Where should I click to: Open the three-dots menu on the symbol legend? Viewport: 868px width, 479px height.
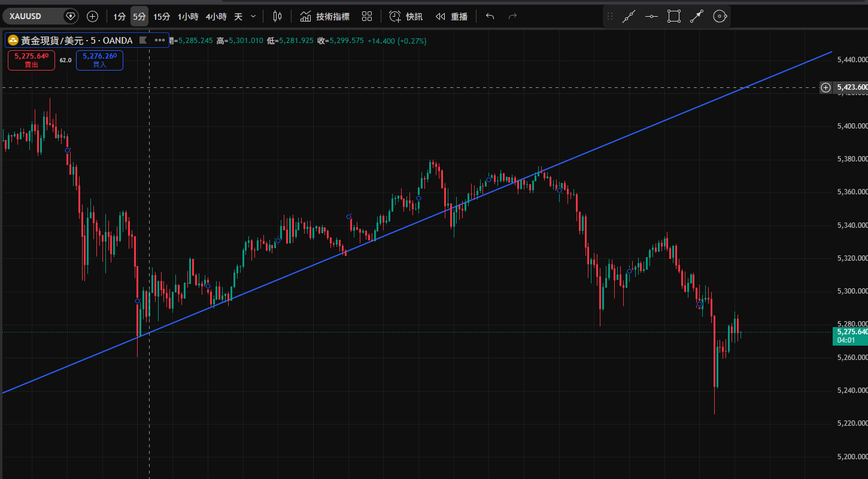click(x=160, y=41)
